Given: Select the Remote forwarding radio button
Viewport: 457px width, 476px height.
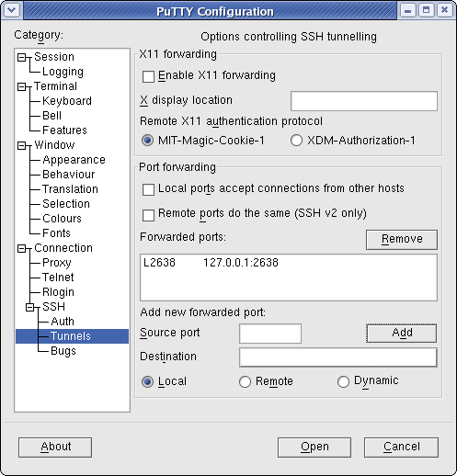Looking at the screenshot, I should [245, 381].
